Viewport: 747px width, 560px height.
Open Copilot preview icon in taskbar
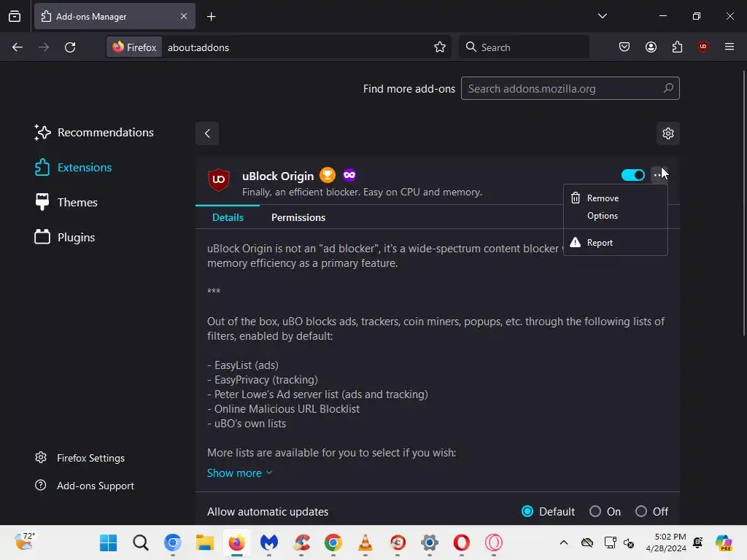pos(723,542)
